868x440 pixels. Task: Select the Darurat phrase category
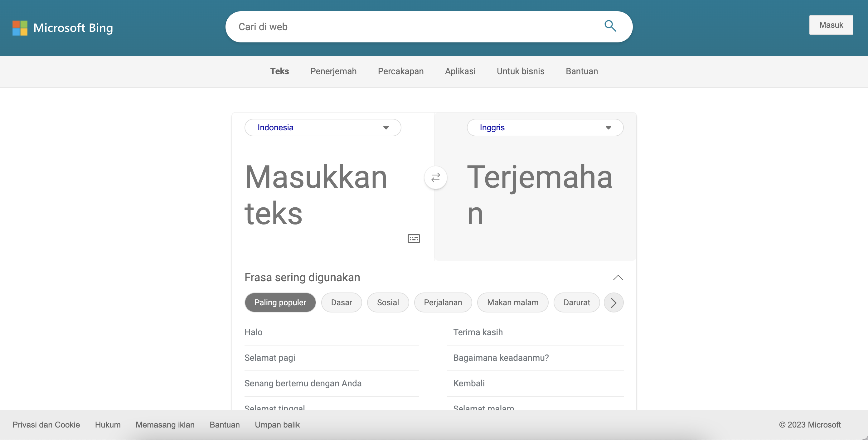coord(576,302)
